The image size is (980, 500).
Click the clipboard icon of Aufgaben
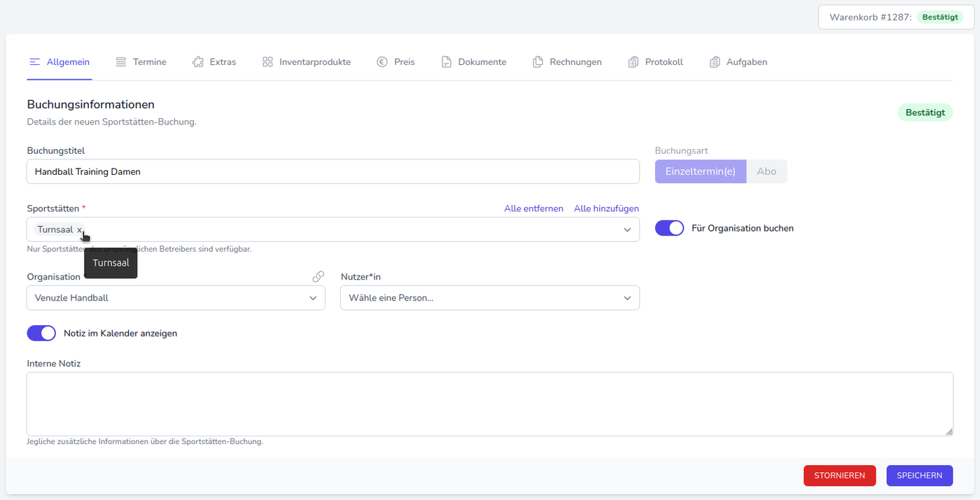coord(714,62)
